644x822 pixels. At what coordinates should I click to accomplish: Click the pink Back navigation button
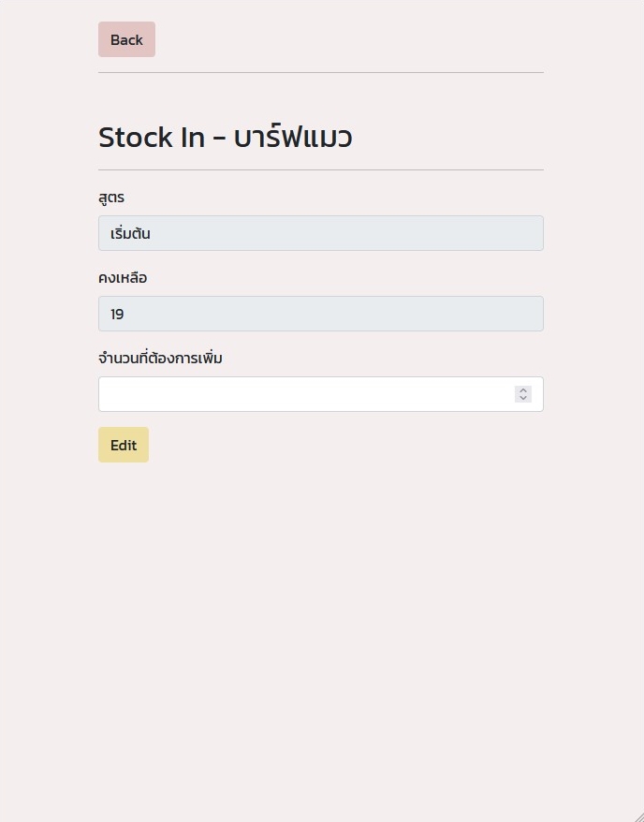(x=126, y=39)
